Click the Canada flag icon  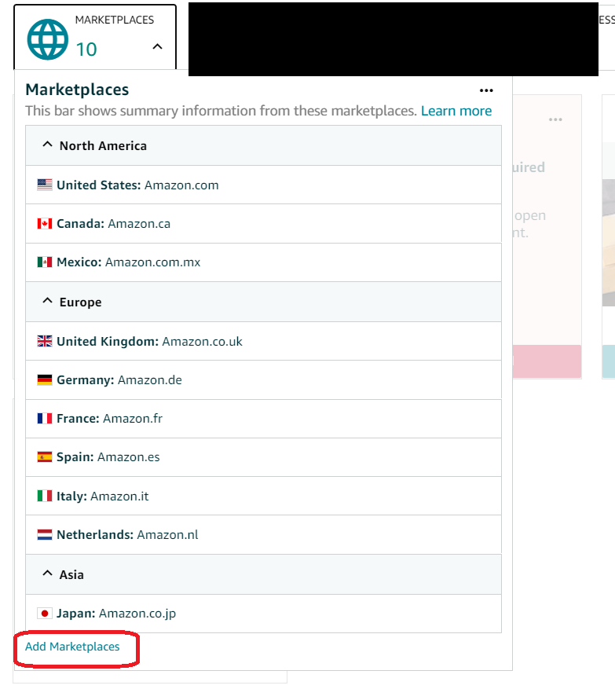(x=45, y=223)
